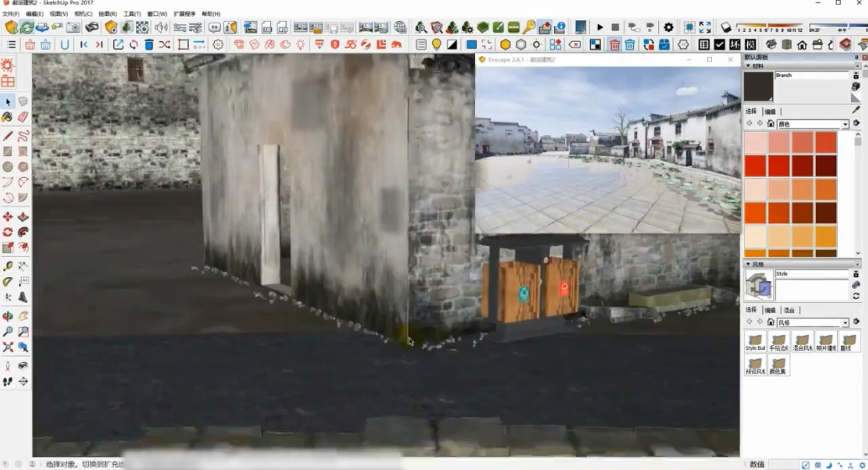Open the 颜色 material library dropdown

tap(845, 124)
